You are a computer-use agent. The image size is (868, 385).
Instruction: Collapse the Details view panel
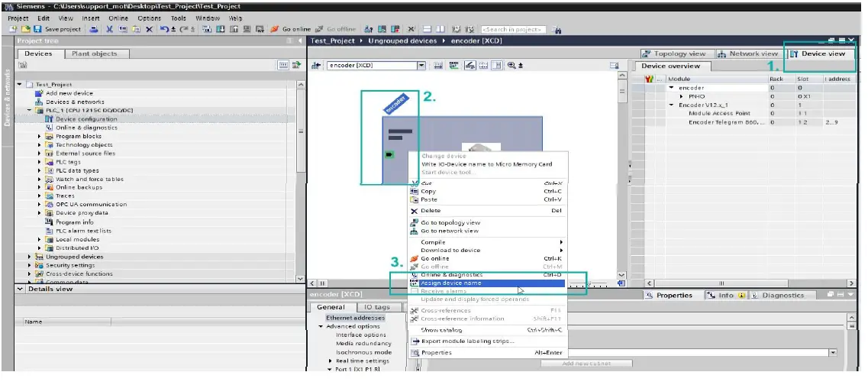pos(21,290)
